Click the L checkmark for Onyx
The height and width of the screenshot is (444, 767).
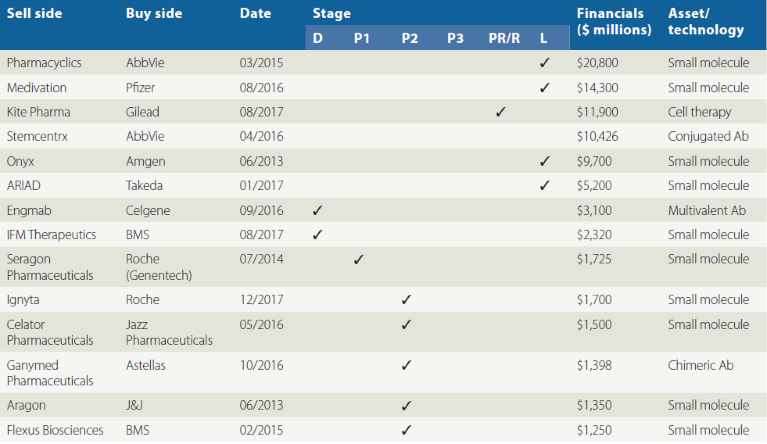[544, 161]
